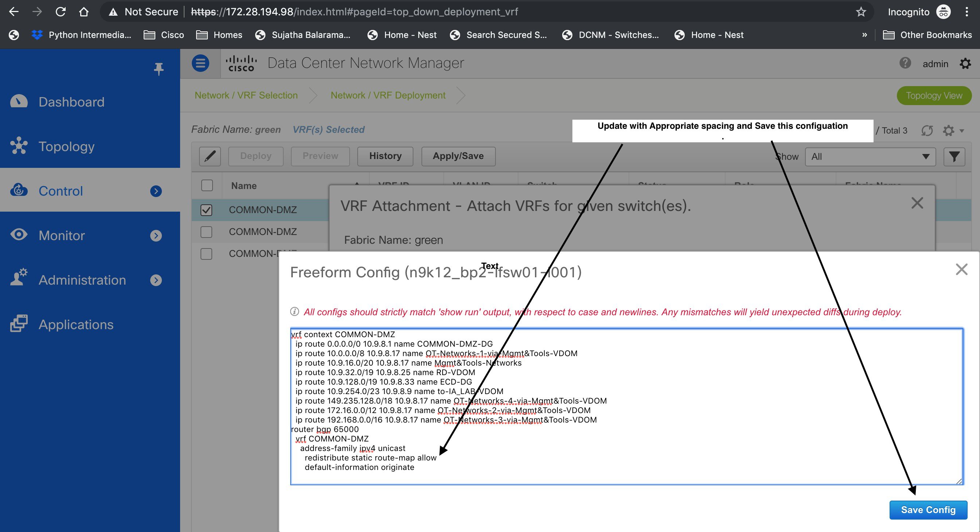Open settings gear next to admin
The height and width of the screenshot is (532, 980).
click(965, 63)
